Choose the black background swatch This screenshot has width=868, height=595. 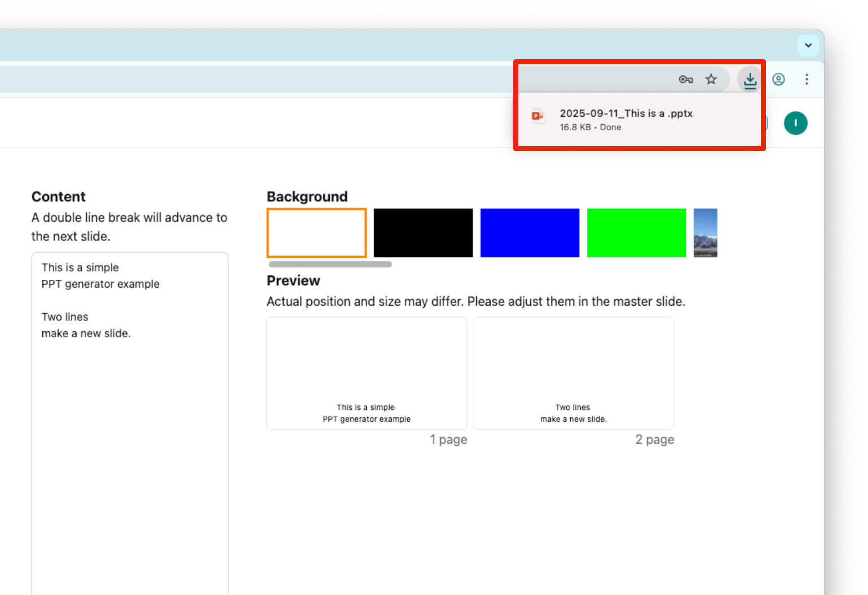[423, 233]
